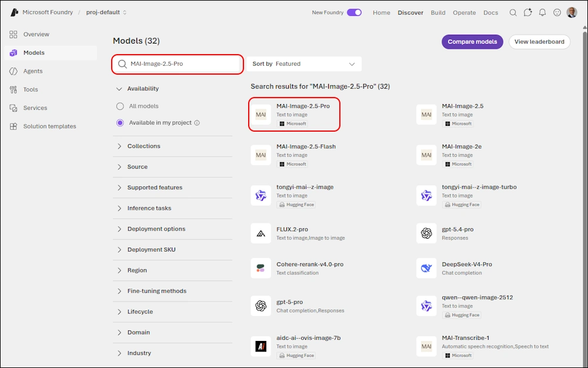588x368 pixels.
Task: Click the qwen--qwen-image-2512 model logo
Action: coord(426,306)
